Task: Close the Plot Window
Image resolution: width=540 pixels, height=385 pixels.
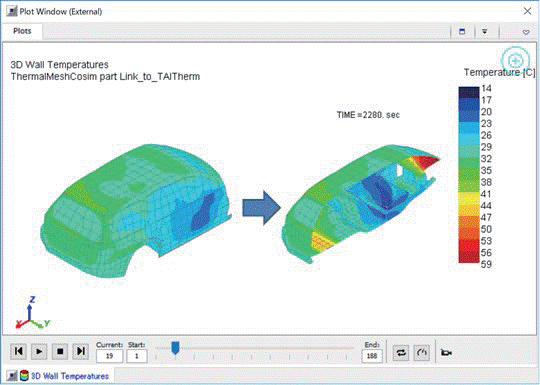Action: (x=527, y=11)
